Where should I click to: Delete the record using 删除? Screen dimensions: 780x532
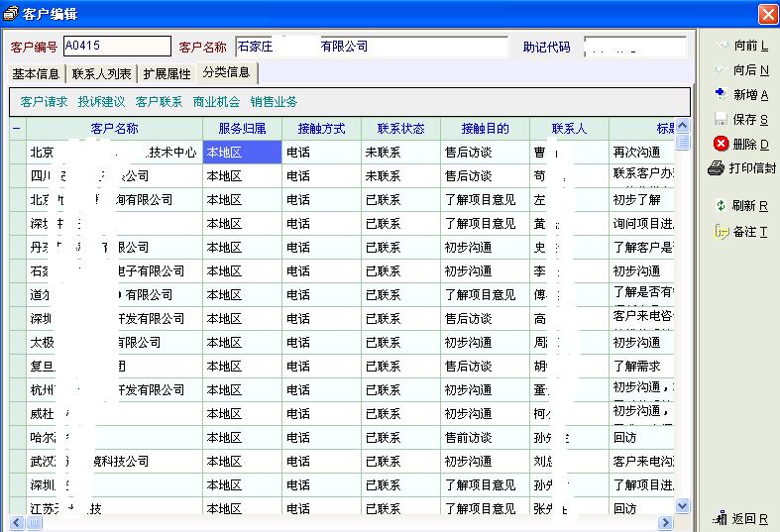pyautogui.click(x=721, y=144)
